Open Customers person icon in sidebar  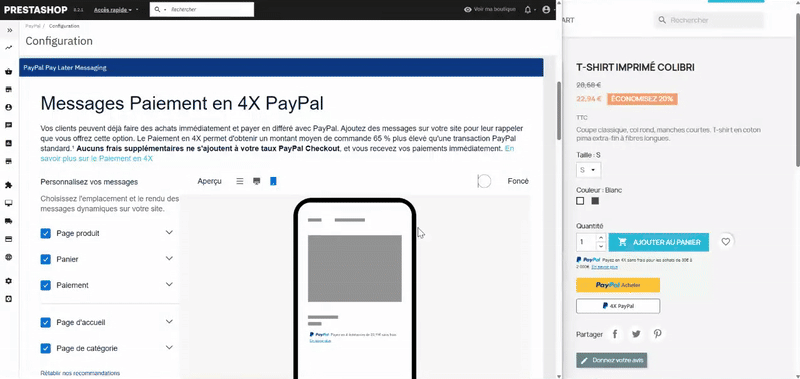(x=9, y=107)
